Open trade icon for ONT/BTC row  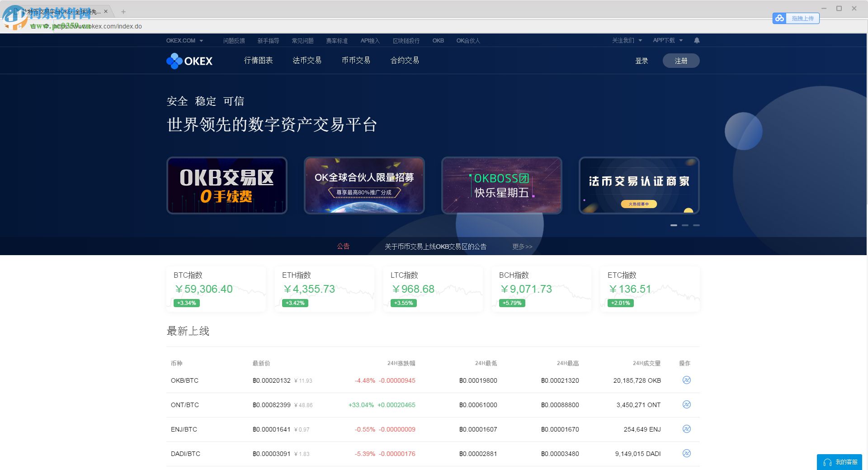pos(686,404)
